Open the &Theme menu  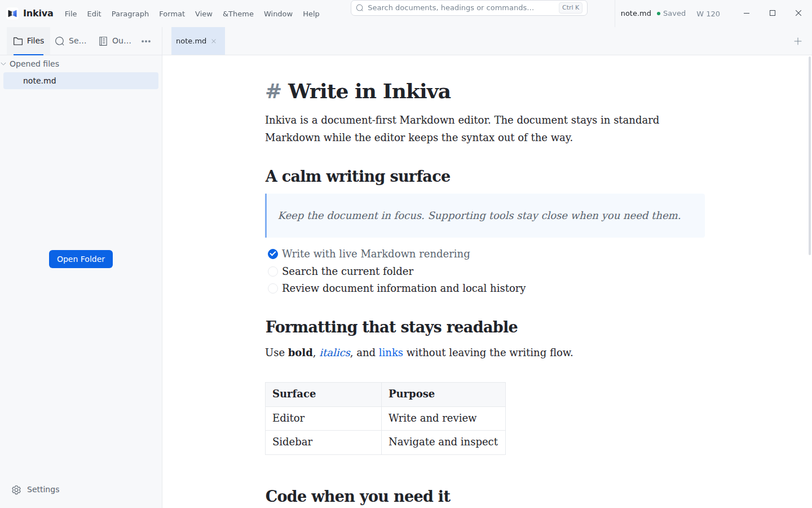(238, 14)
